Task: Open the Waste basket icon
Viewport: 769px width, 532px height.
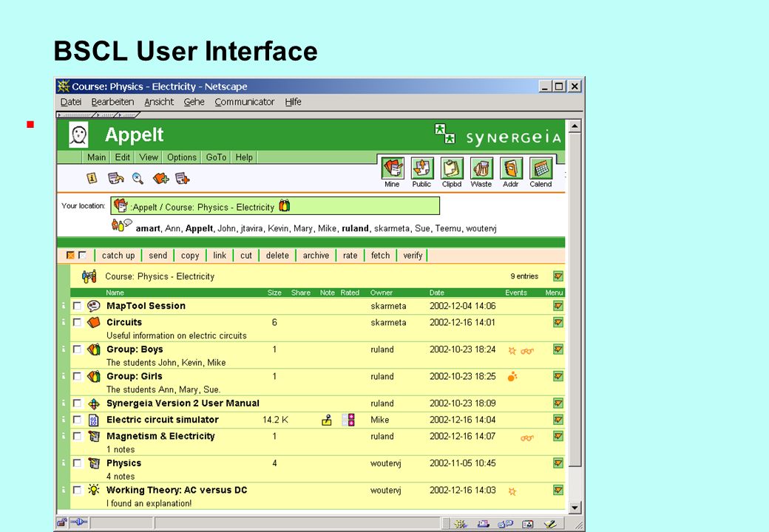Action: pyautogui.click(x=481, y=168)
